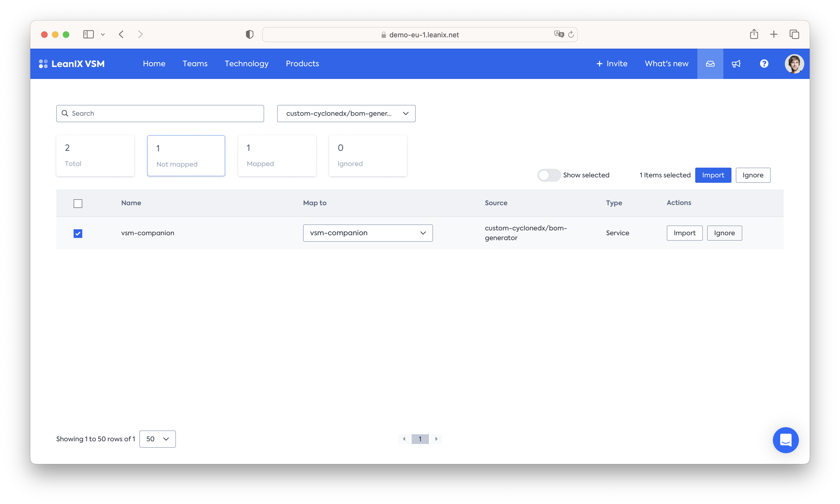Go to the Technology menu
This screenshot has width=840, height=504.
coord(246,64)
